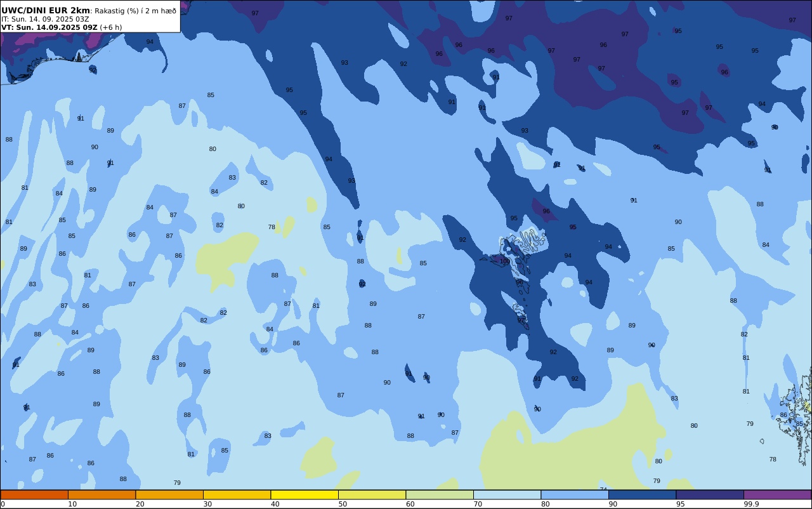Select the "(+6 h)" forecast offset text

(111, 27)
